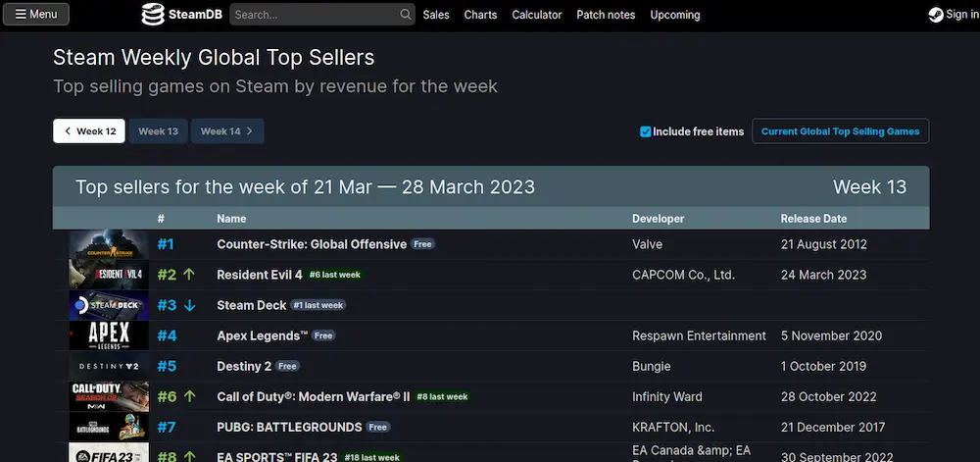Screen dimensions: 980x462
Task: Click Free badge on PUBG row
Action: [378, 428]
